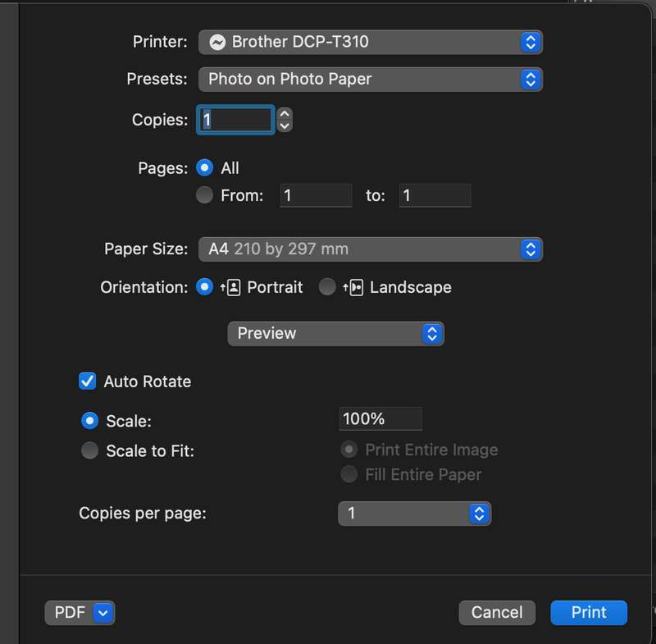Image resolution: width=656 pixels, height=644 pixels.
Task: Click the Scale percentage field showing 100%
Action: click(380, 419)
